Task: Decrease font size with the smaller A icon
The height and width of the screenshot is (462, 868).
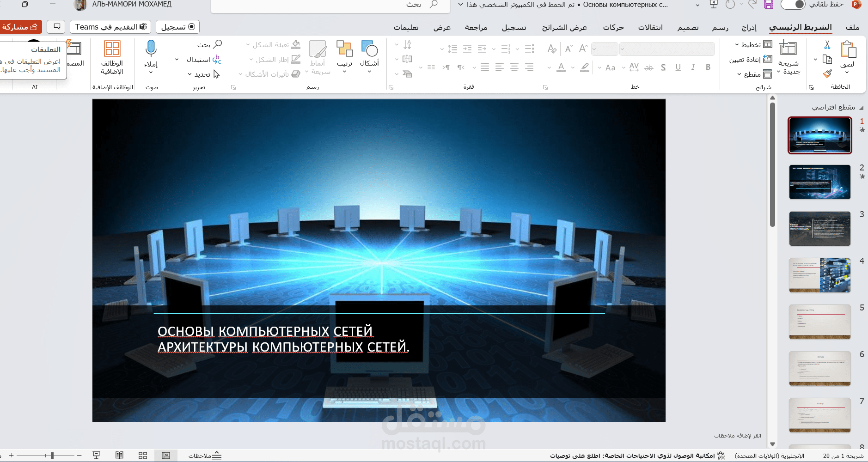Action: click(x=569, y=49)
